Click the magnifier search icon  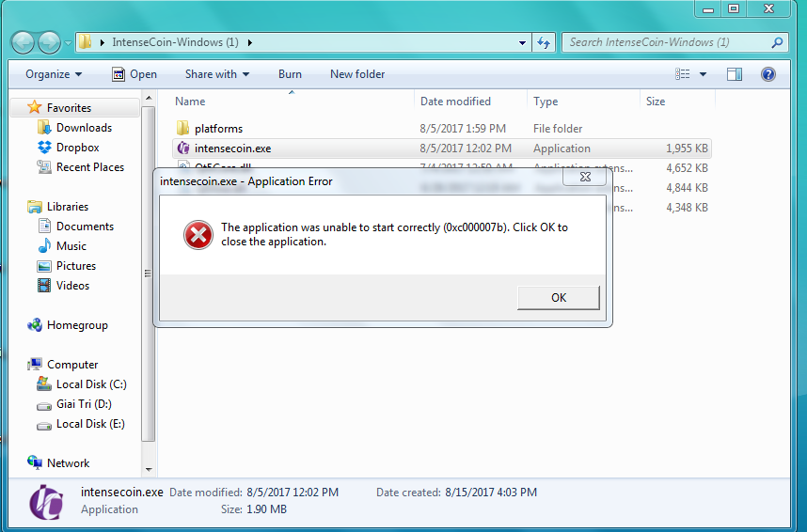[777, 42]
